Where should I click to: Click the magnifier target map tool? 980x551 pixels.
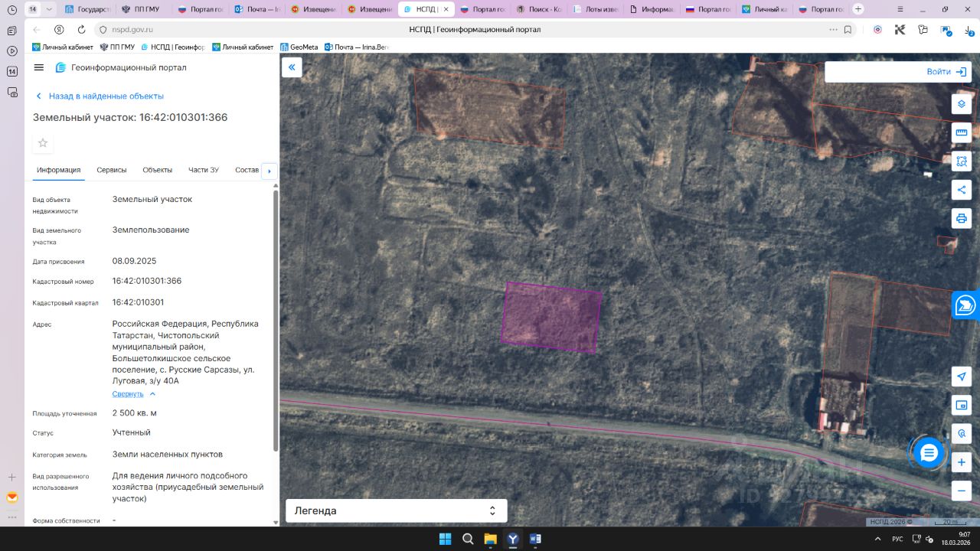pos(962,433)
